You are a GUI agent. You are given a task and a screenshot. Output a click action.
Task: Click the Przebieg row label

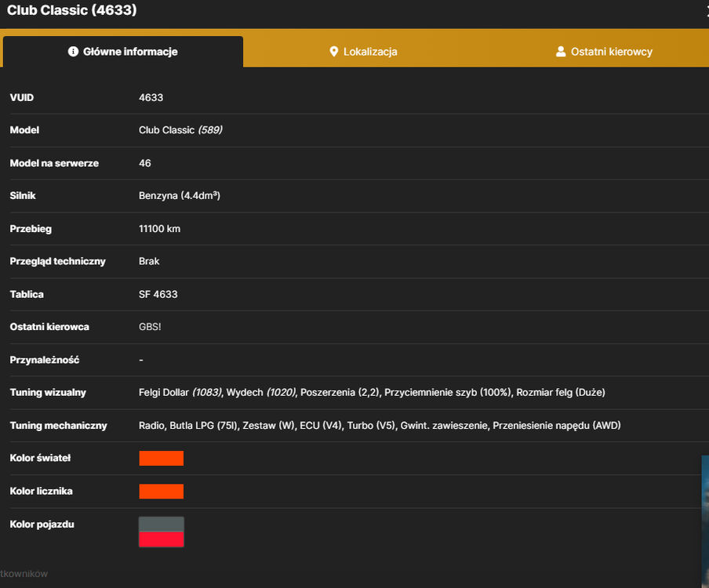click(31, 229)
